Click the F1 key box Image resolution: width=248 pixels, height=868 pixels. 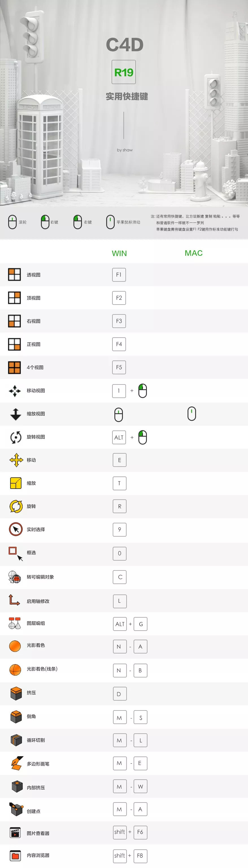(119, 275)
